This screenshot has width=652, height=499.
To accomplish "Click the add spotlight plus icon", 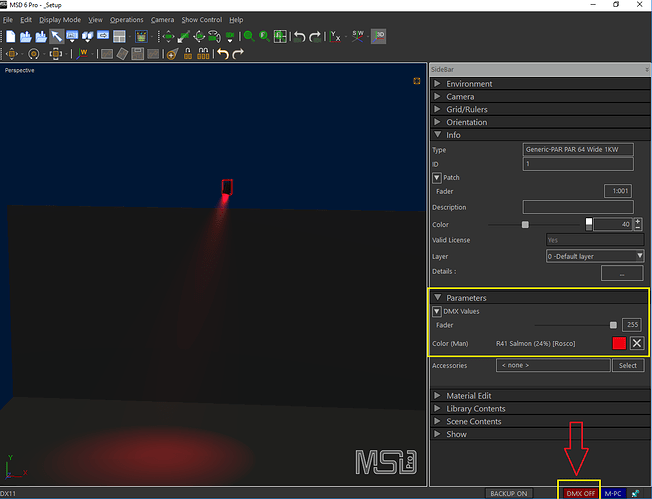I will coord(173,54).
